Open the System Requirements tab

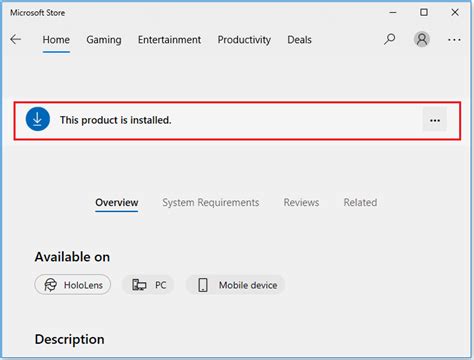(211, 202)
